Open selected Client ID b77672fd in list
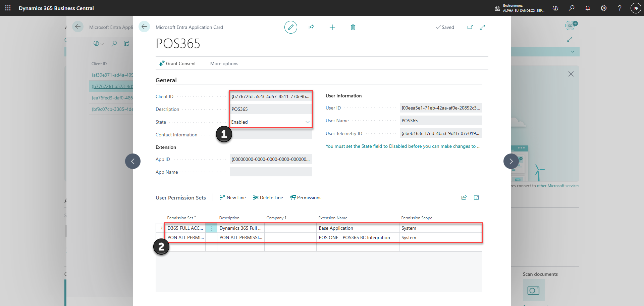Viewport: 644px width, 306px height. click(x=112, y=86)
